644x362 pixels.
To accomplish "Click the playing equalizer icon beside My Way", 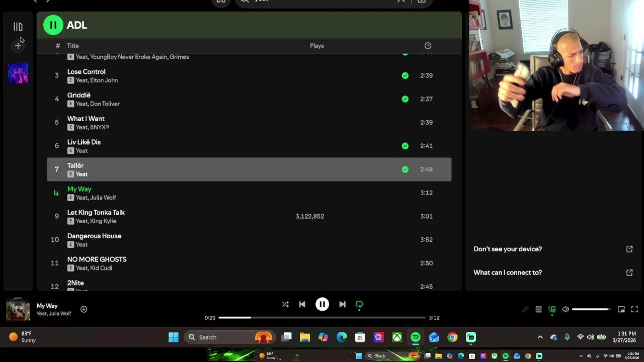I will click(56, 193).
